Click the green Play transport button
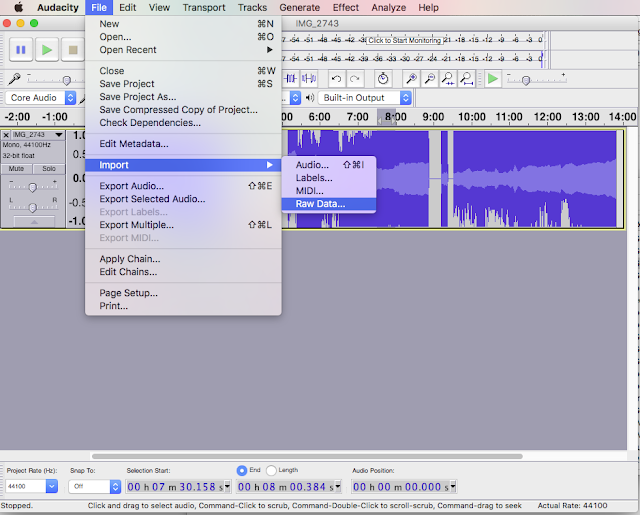 [x=47, y=50]
